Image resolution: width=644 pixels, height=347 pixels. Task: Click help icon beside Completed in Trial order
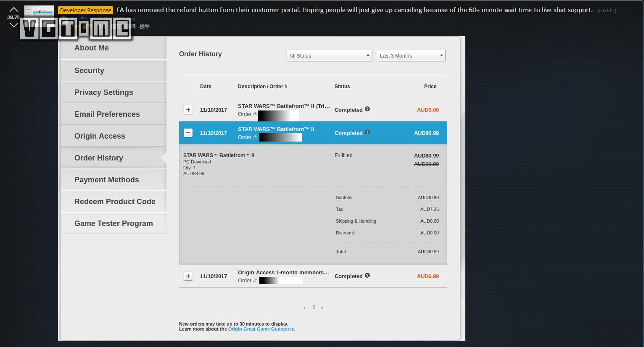pos(367,109)
